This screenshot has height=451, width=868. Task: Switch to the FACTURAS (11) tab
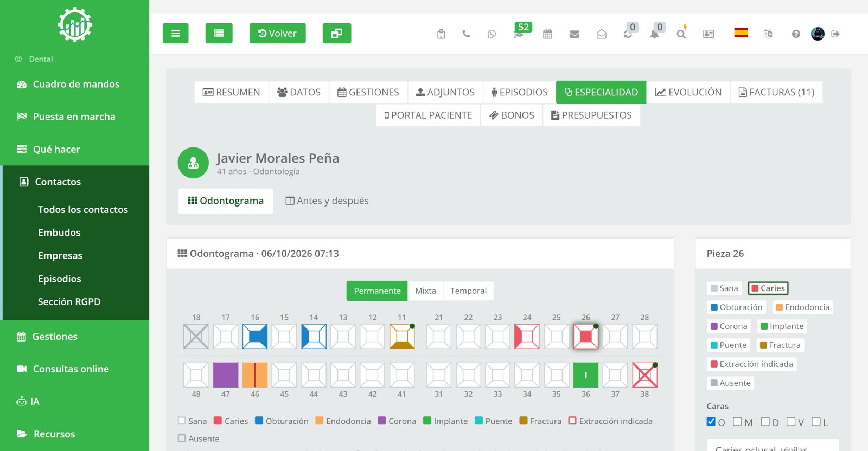click(x=776, y=92)
